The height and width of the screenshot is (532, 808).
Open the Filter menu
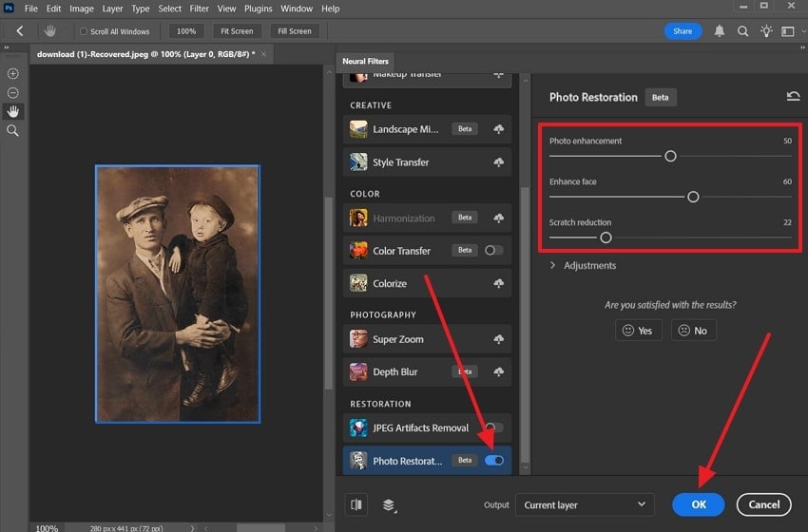coord(199,9)
